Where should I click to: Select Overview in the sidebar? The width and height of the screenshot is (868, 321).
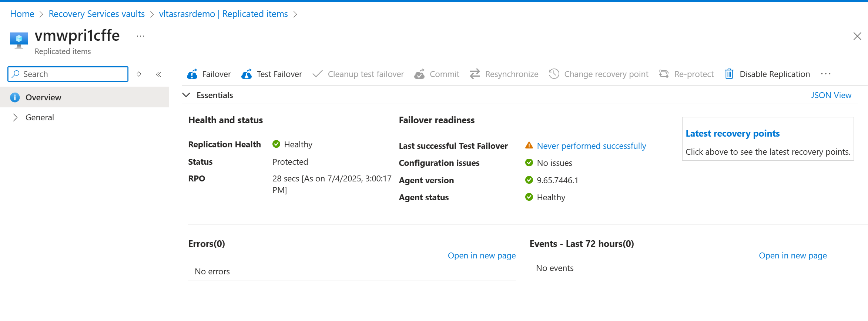click(43, 97)
